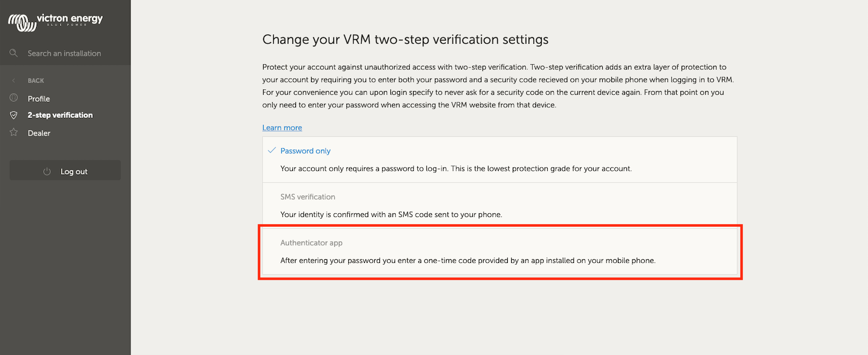868x355 pixels.
Task: Click the one-time code description text
Action: (x=467, y=261)
